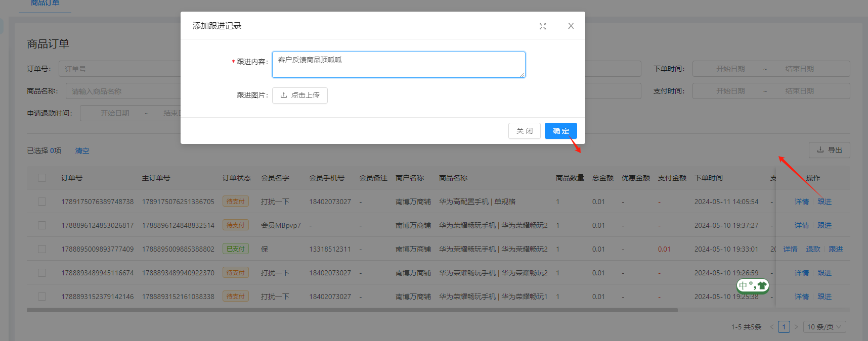Open 支付时间 end date picker
This screenshot has width=868, height=341.
point(800,91)
